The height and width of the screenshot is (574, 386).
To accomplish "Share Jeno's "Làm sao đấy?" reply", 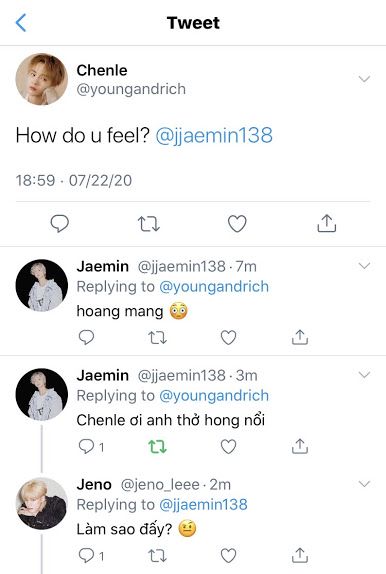I will point(300,555).
